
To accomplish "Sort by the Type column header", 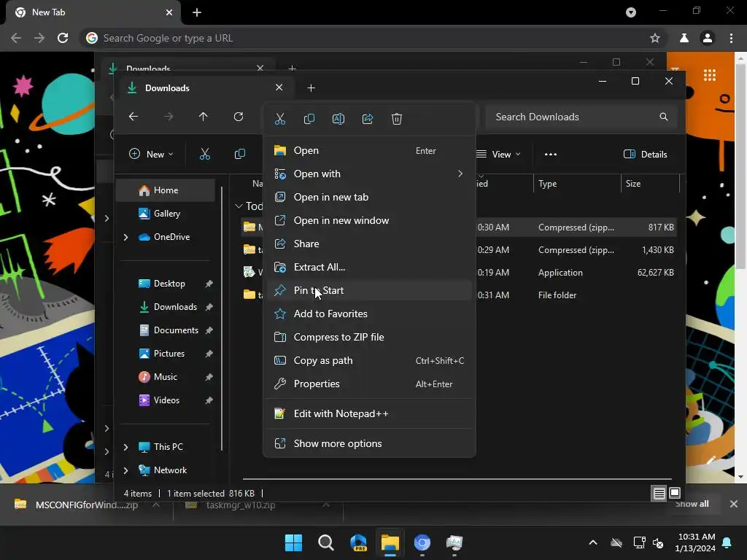I will click(576, 184).
